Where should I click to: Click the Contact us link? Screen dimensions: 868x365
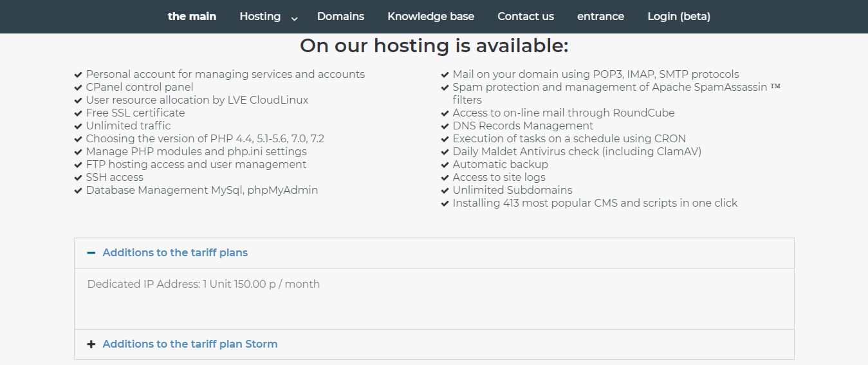click(x=525, y=17)
